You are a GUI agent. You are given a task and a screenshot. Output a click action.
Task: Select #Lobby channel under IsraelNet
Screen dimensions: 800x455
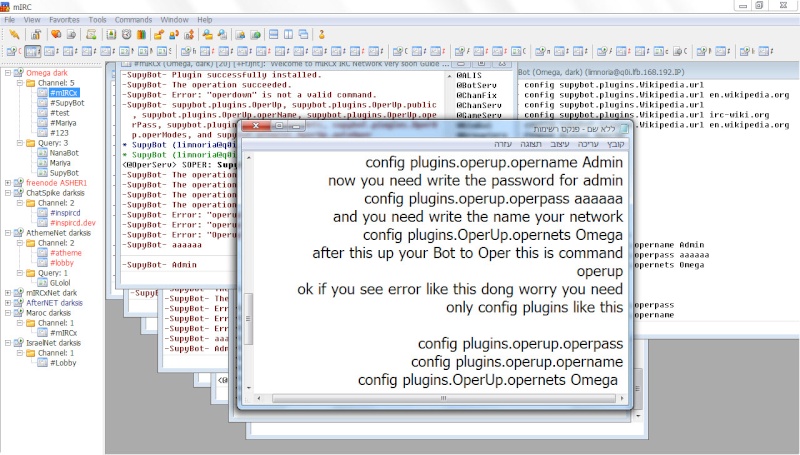63,363
